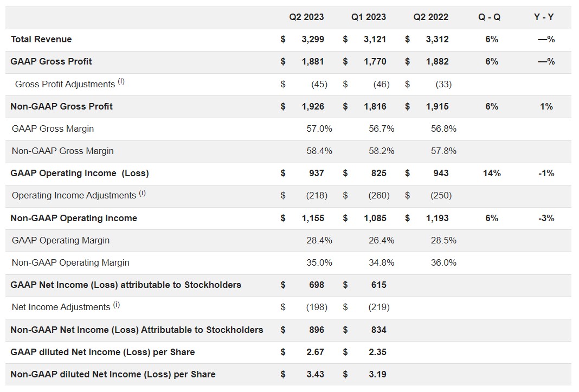Click the 14% Q-Q operating income change
This screenshot has width=579, height=392.
(x=492, y=173)
